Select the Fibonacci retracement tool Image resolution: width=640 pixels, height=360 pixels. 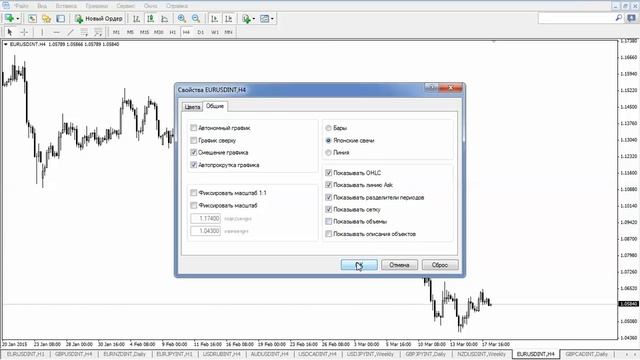coord(98,32)
